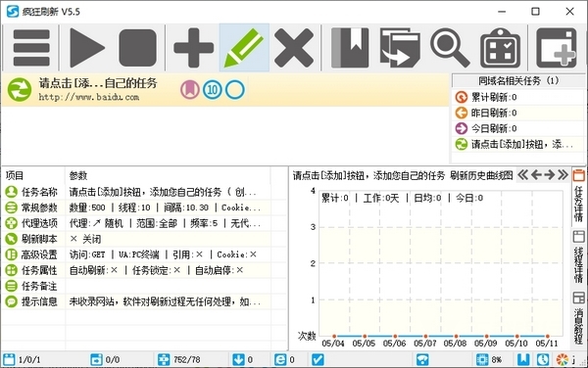The height and width of the screenshot is (368, 588).
Task: Select the 累计刷新:0 entry
Action: tap(518, 97)
